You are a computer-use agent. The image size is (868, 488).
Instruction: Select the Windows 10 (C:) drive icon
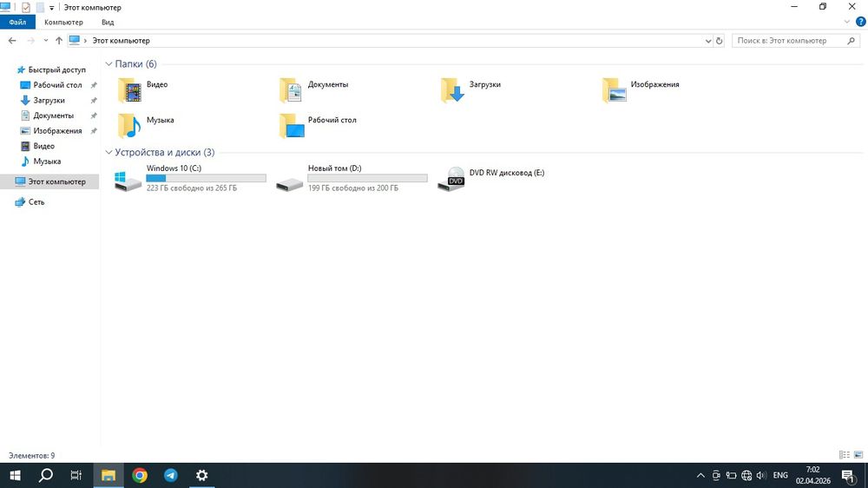click(x=128, y=181)
